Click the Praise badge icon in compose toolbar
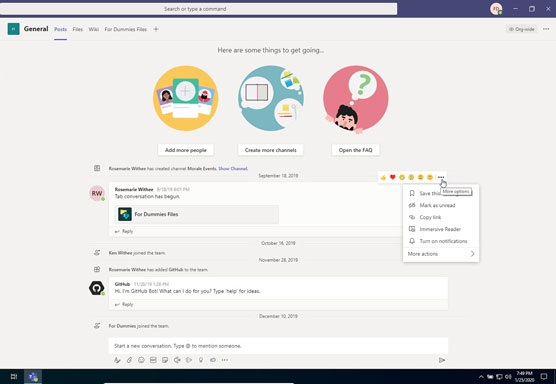The image size is (556, 384). (201, 360)
